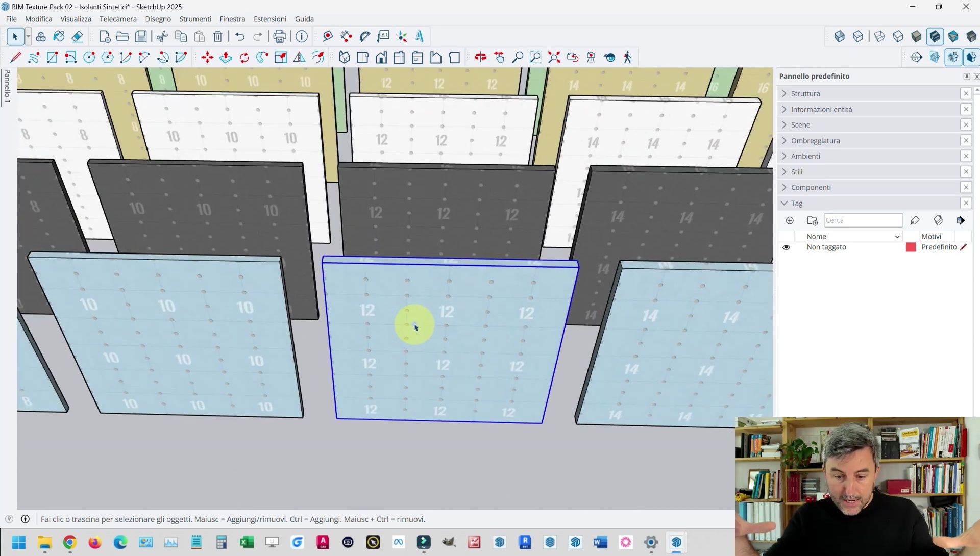Toggle Back Edges style
Image resolution: width=980 pixels, height=556 pixels.
point(858,36)
